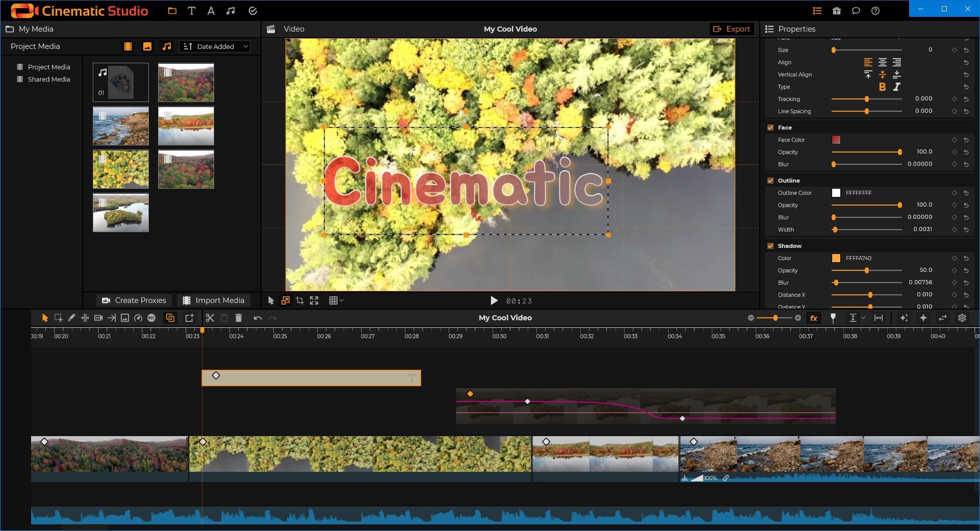Switch to the Shared Media folder
The width and height of the screenshot is (980, 531).
pos(48,79)
